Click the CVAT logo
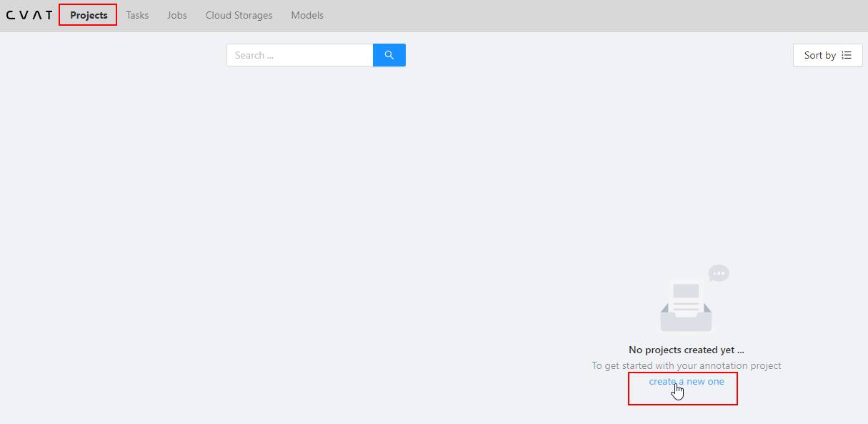This screenshot has width=868, height=424. [29, 14]
